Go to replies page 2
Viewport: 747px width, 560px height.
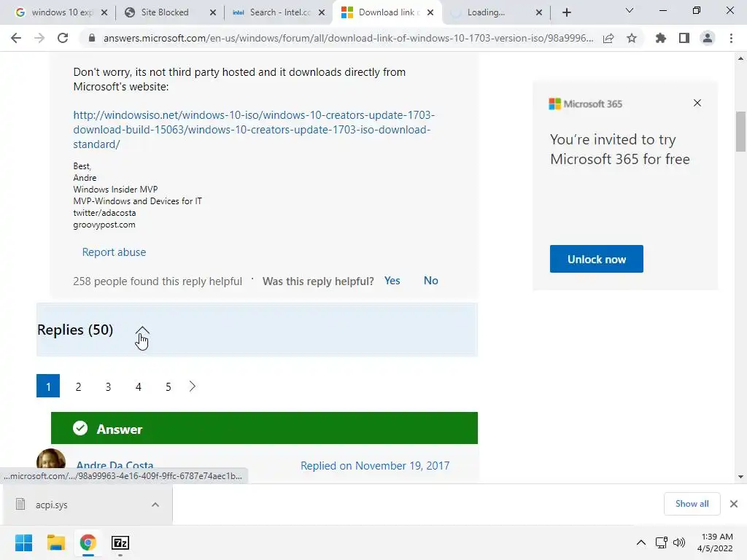pos(78,386)
